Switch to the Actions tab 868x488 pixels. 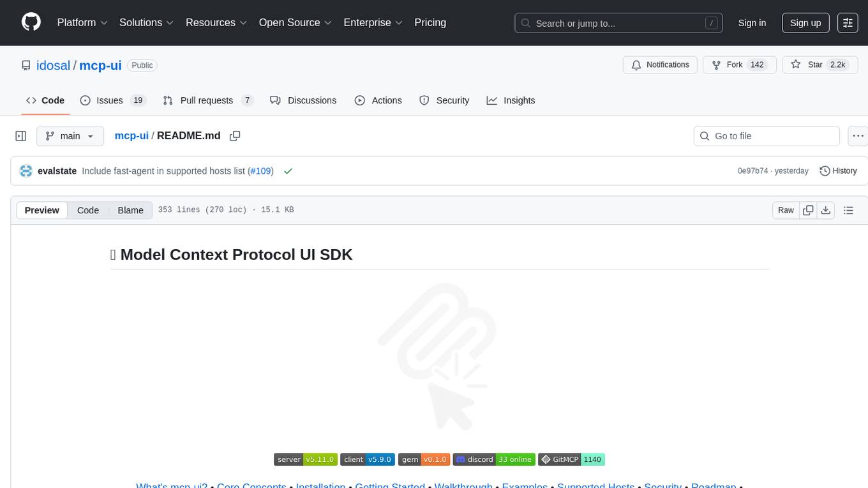(x=378, y=100)
